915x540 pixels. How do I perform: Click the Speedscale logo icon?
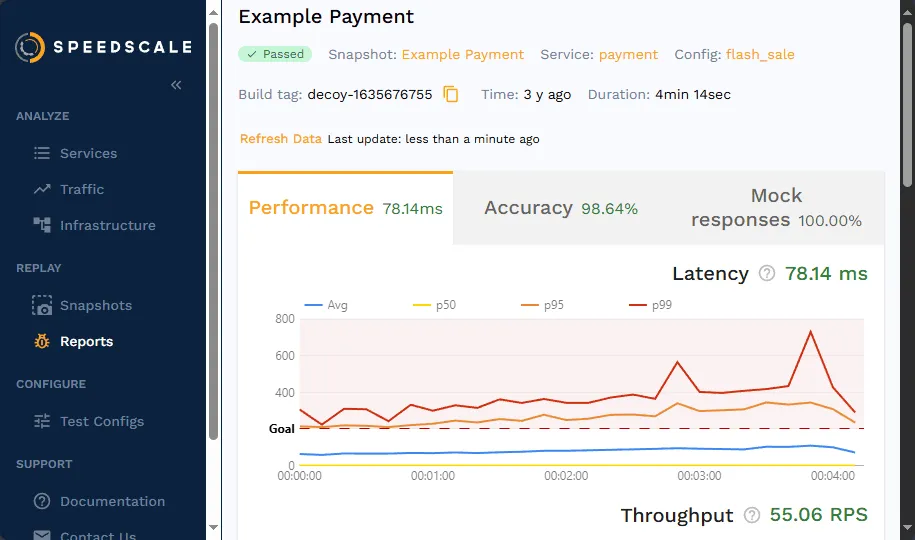[30, 47]
